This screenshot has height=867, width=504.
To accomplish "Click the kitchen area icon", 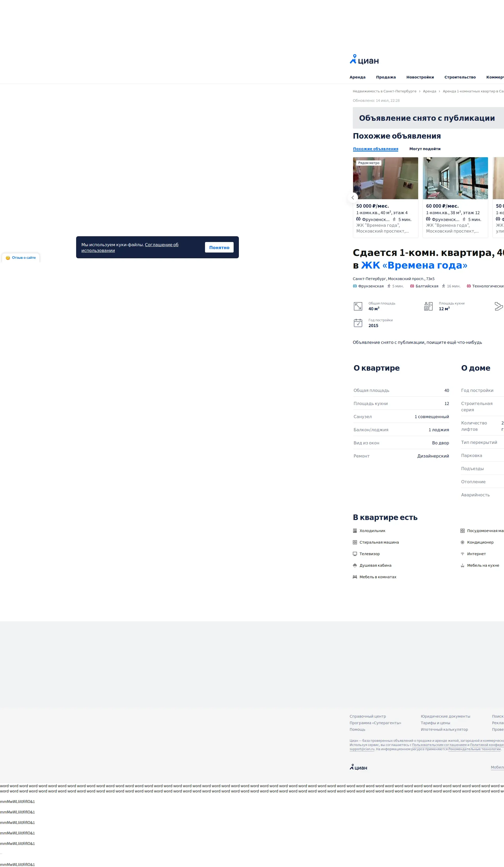I will pyautogui.click(x=428, y=306).
